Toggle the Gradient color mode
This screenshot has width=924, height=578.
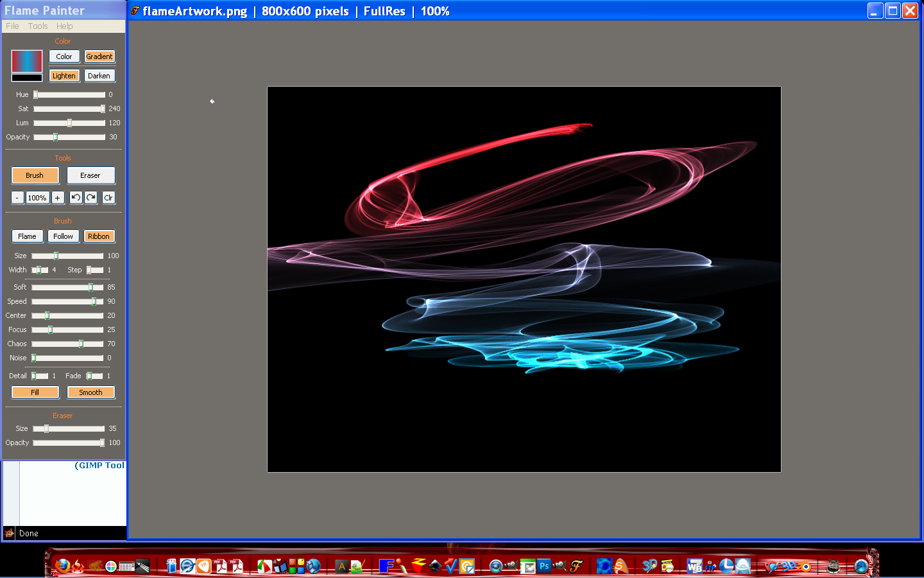click(x=99, y=57)
